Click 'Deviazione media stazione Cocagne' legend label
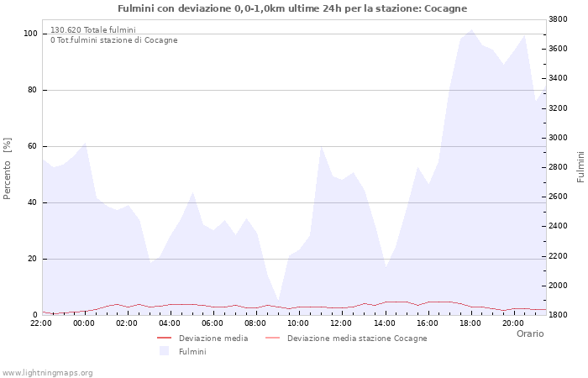This screenshot has height=378, width=588. click(357, 339)
